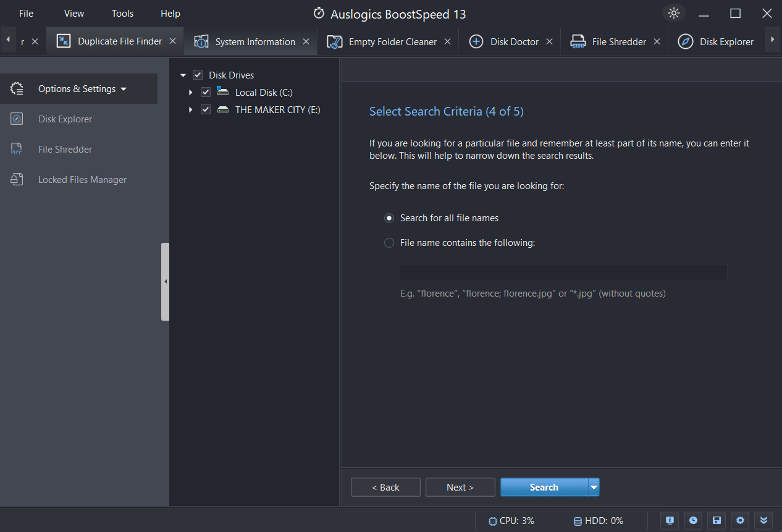Click the Locked Files Manager icon in sidebar

pyautogui.click(x=17, y=180)
